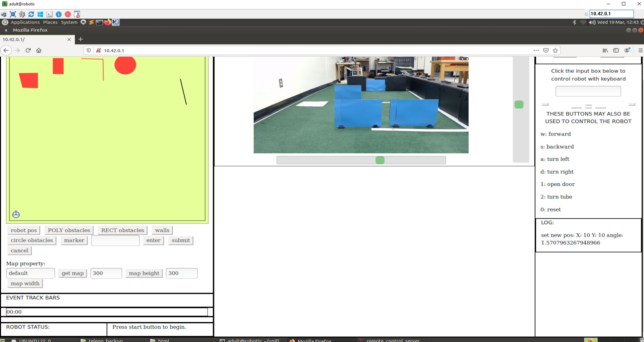Click the 'POLY obstacles' button
The width and height of the screenshot is (644, 342).
69,230
